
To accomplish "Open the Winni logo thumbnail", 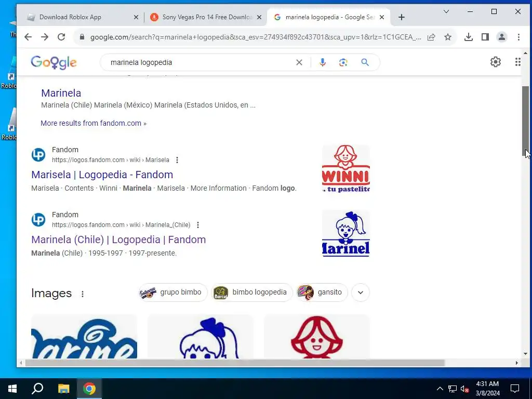I will click(x=345, y=169).
